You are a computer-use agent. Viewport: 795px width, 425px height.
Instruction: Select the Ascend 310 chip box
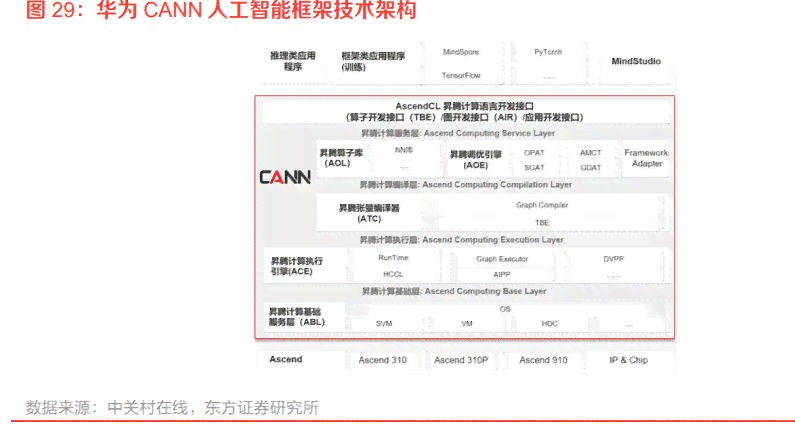coord(382,360)
